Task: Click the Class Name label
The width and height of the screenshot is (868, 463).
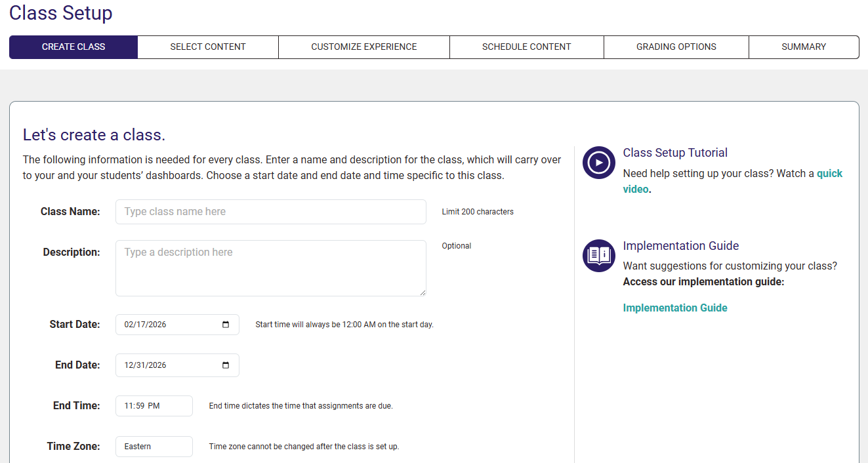Action: click(x=70, y=212)
